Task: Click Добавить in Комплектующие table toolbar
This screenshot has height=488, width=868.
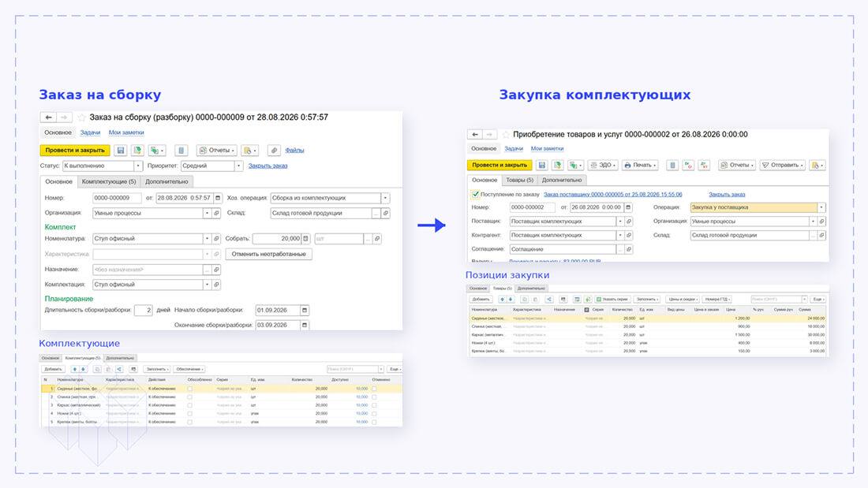Action: coord(53,369)
